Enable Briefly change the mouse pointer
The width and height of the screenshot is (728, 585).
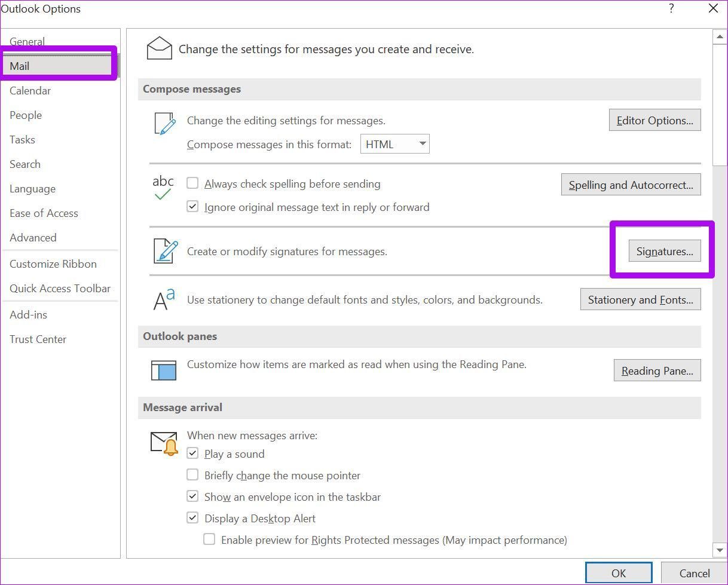point(192,474)
